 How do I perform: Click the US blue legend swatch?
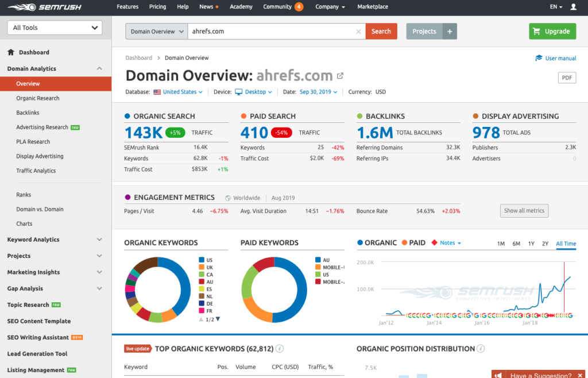(x=202, y=260)
